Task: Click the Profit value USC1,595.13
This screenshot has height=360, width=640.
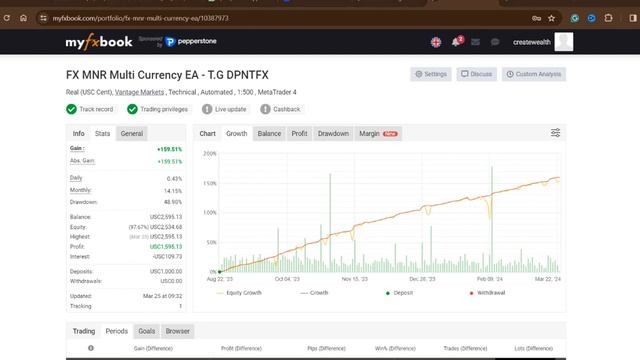Action: (x=166, y=247)
